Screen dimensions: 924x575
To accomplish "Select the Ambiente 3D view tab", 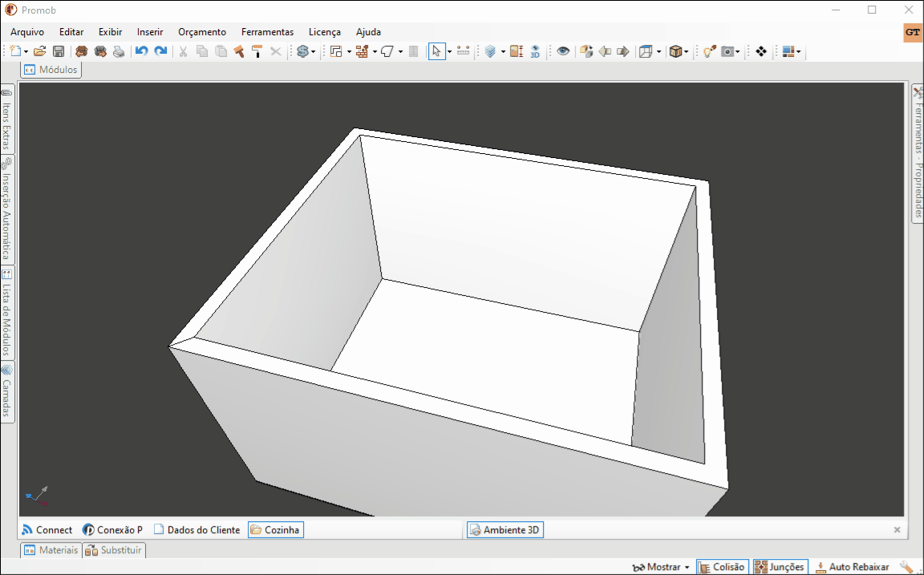I will [505, 529].
